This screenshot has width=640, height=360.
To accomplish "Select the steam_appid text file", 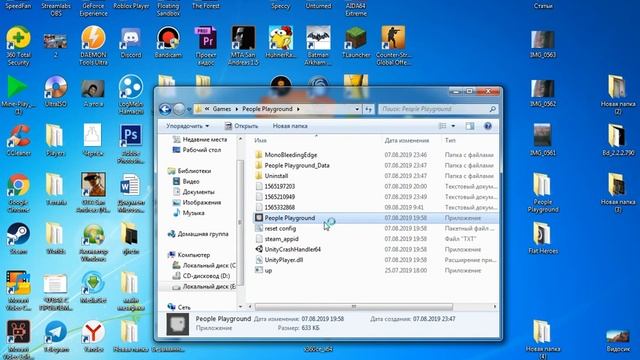I will (277, 239).
